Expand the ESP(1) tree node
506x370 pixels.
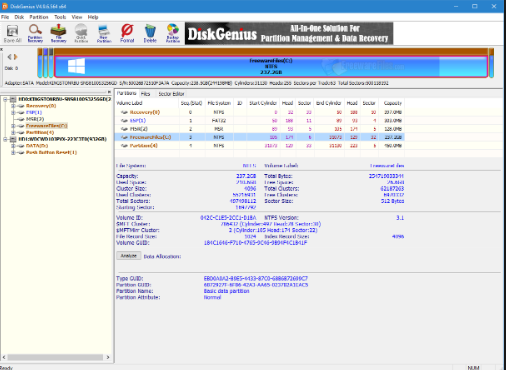pos(13,113)
